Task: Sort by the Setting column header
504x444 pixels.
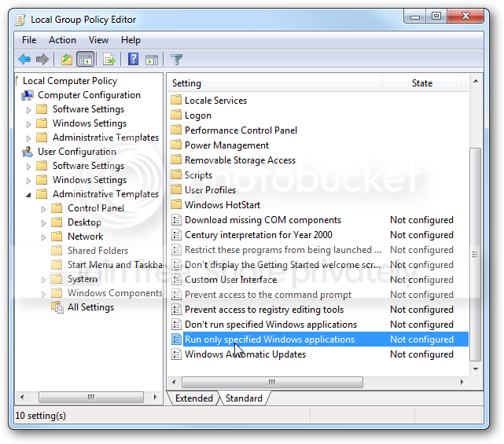Action: click(275, 83)
